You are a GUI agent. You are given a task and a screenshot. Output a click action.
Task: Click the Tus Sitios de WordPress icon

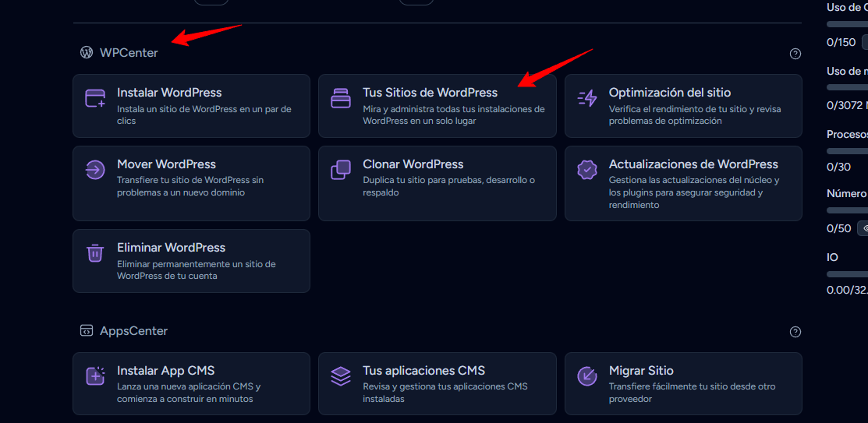[x=341, y=98]
